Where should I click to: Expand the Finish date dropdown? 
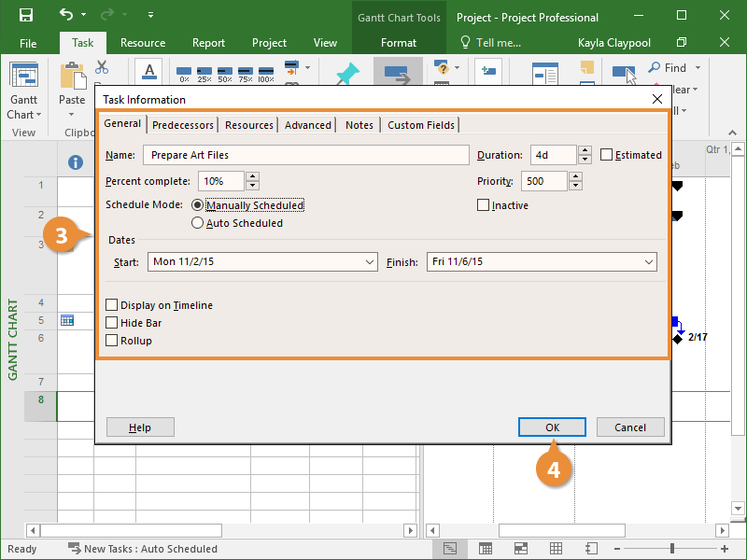(649, 262)
